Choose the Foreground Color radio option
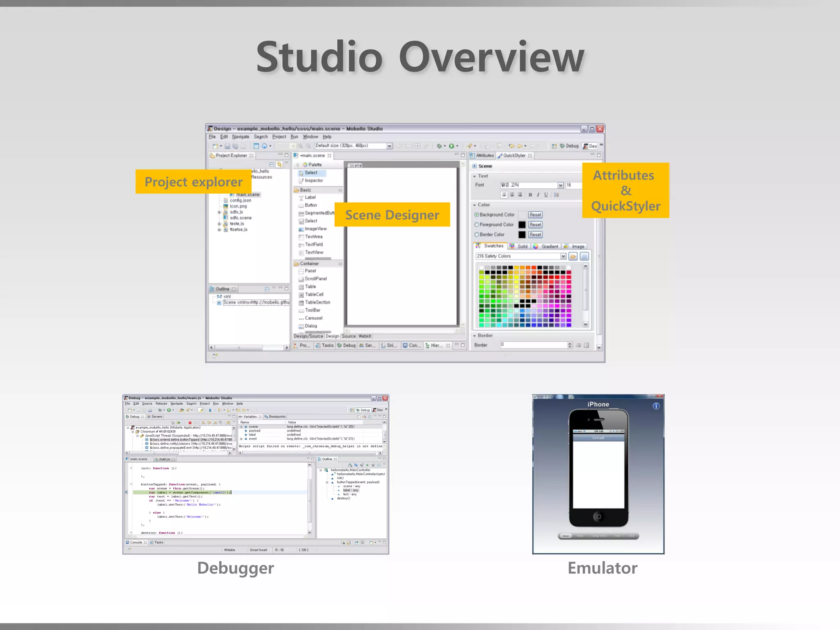The height and width of the screenshot is (630, 840). pyautogui.click(x=477, y=225)
